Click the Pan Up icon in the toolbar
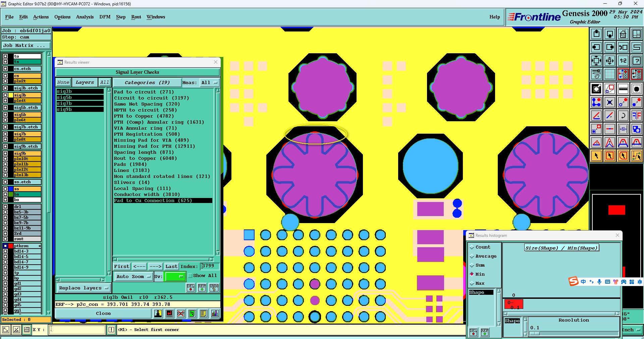 coord(596,34)
